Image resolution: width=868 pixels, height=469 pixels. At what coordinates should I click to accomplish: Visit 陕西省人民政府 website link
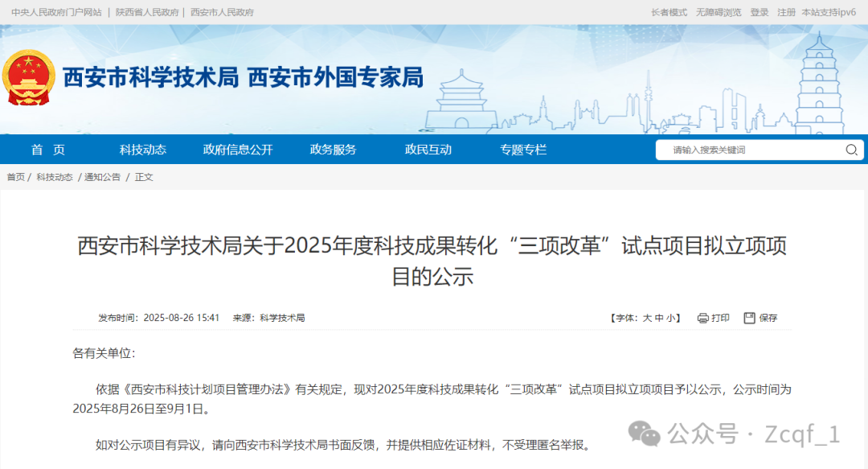point(148,12)
